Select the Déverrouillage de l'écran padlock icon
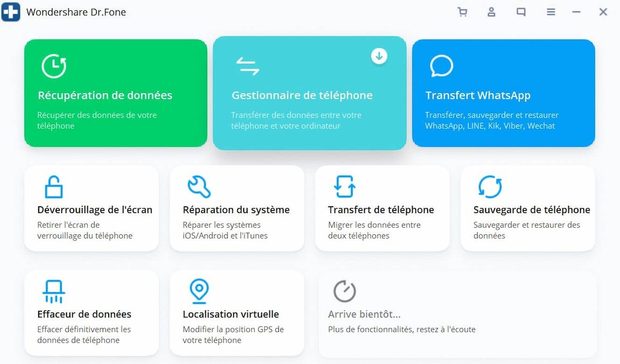620x364 pixels. click(x=53, y=186)
